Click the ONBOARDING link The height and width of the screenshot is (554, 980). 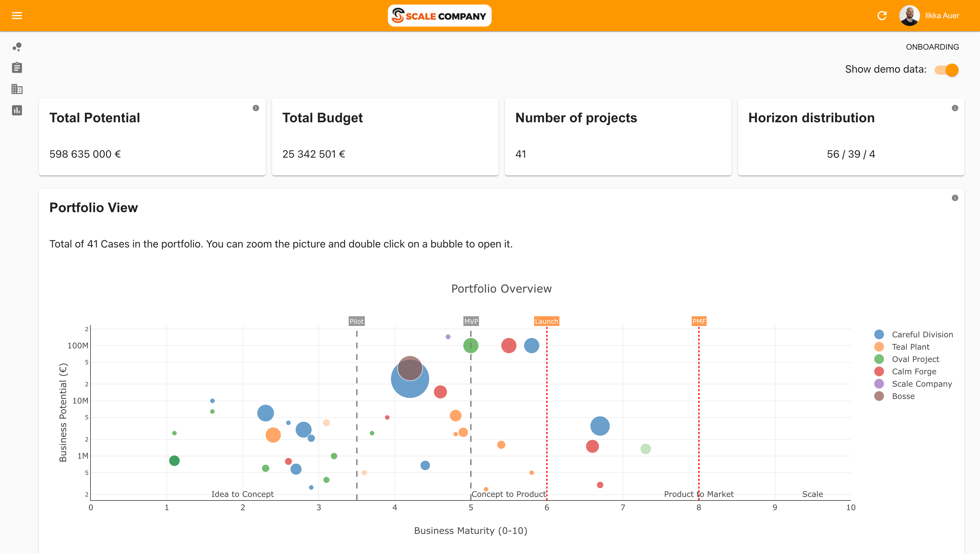coord(932,47)
